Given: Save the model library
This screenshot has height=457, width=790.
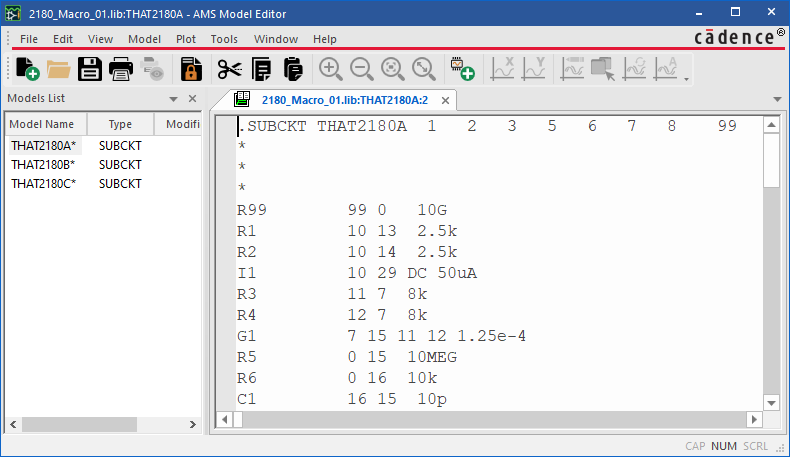Looking at the screenshot, I should click(x=90, y=69).
